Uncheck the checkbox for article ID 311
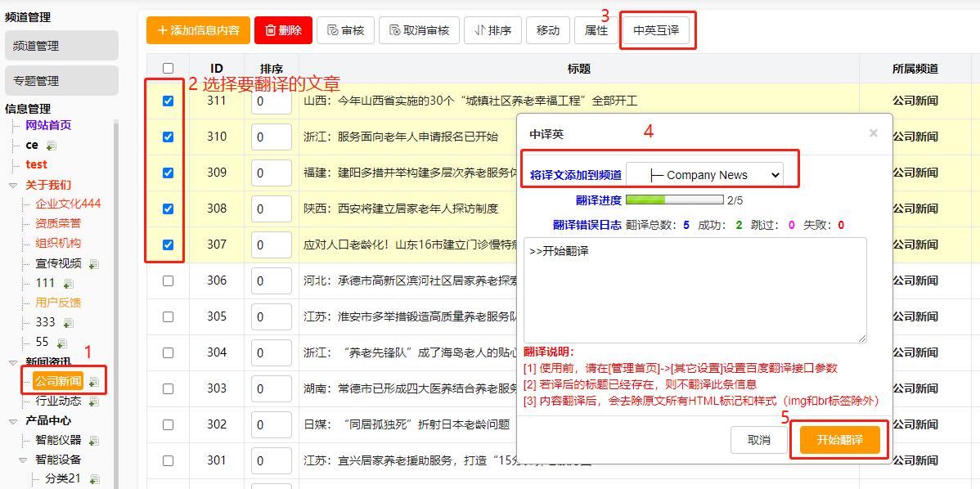The height and width of the screenshot is (489, 980). (168, 101)
